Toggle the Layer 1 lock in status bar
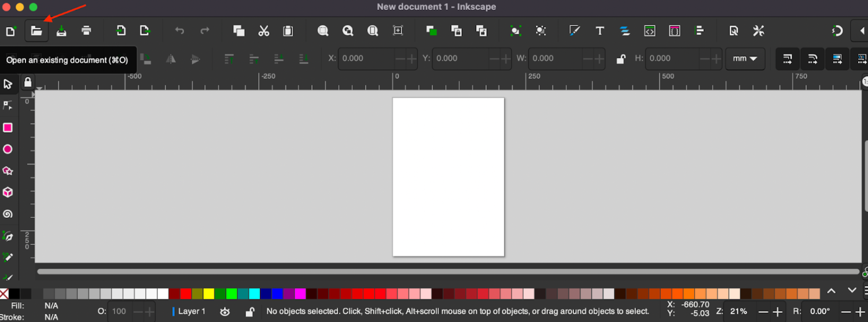 click(x=249, y=312)
